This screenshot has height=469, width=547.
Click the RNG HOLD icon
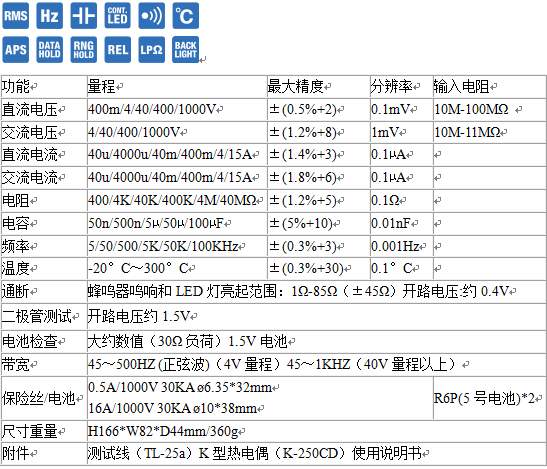pos(83,50)
